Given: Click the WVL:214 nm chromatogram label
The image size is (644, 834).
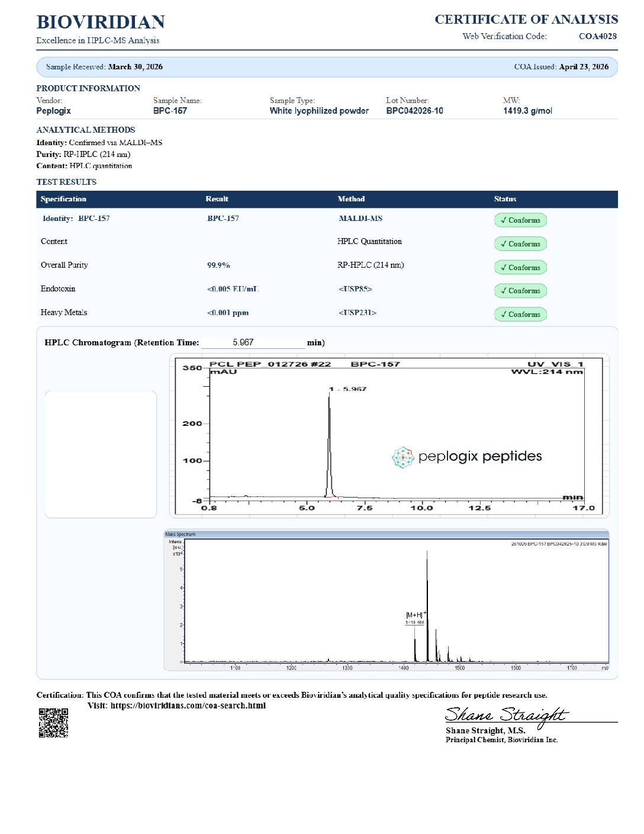Looking at the screenshot, I should click(x=547, y=372).
